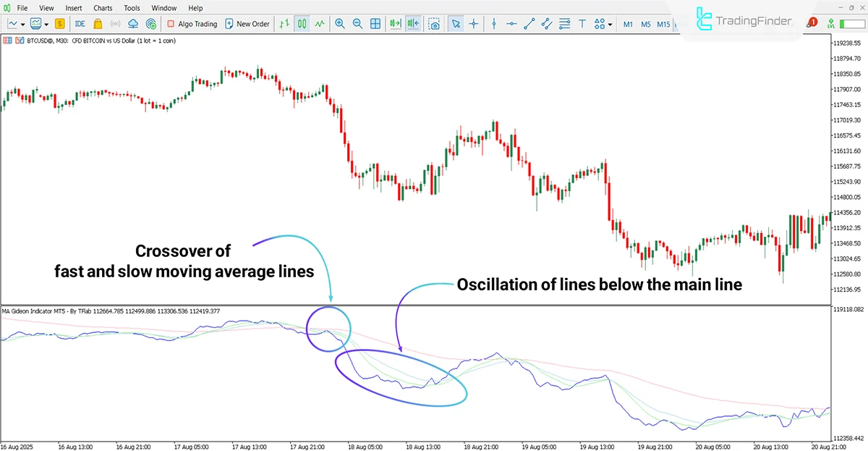Switch timeframe to M5
Screen dimensions: 868x451
tap(645, 24)
